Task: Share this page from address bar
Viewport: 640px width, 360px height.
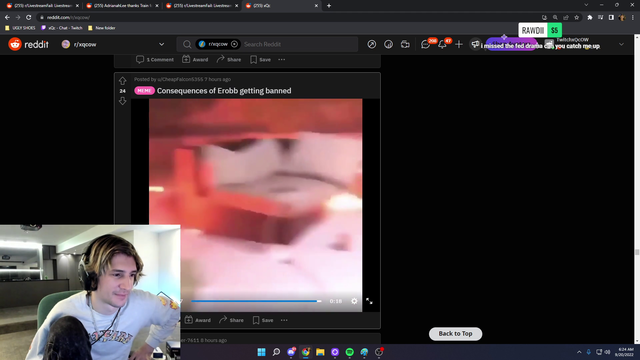Action: [x=566, y=18]
